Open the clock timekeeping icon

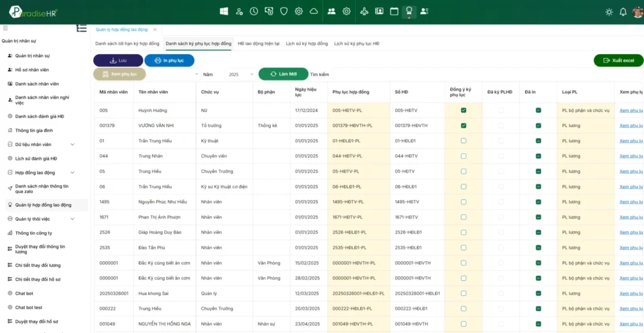pyautogui.click(x=254, y=11)
